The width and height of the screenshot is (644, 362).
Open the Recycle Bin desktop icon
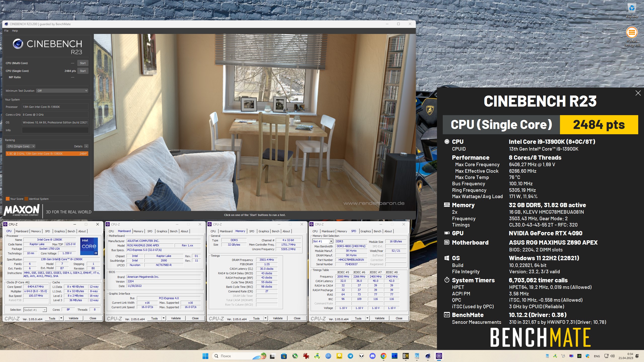pyautogui.click(x=632, y=11)
